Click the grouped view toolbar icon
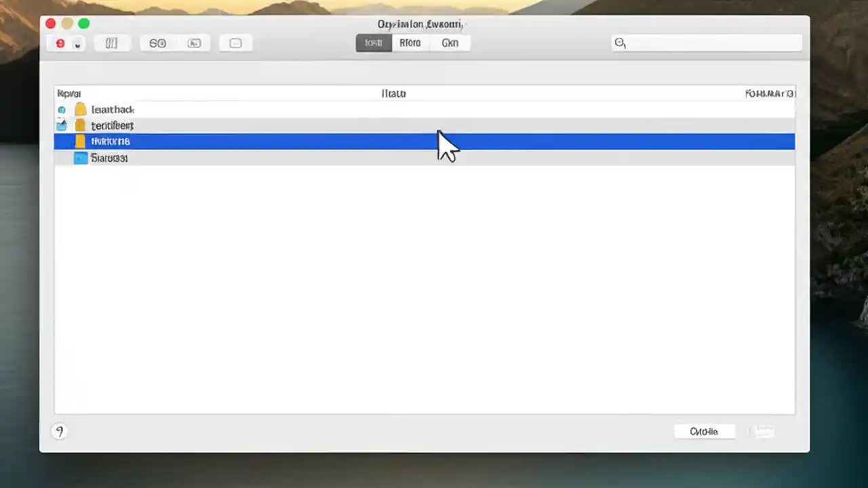The height and width of the screenshot is (488, 868). [x=157, y=43]
